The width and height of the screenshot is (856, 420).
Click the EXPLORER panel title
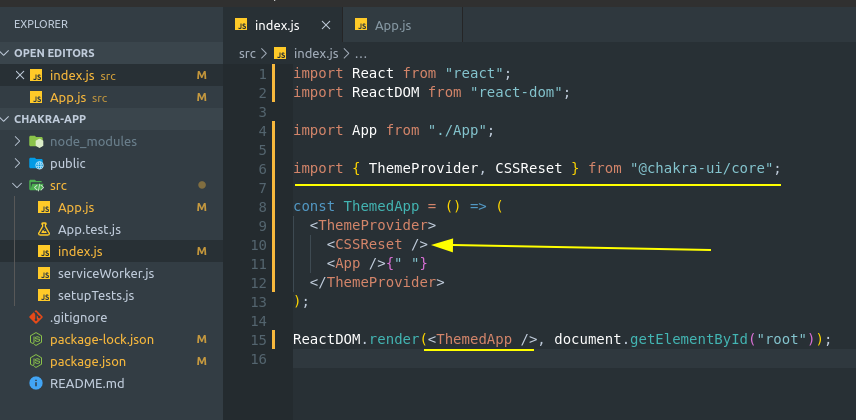click(41, 24)
